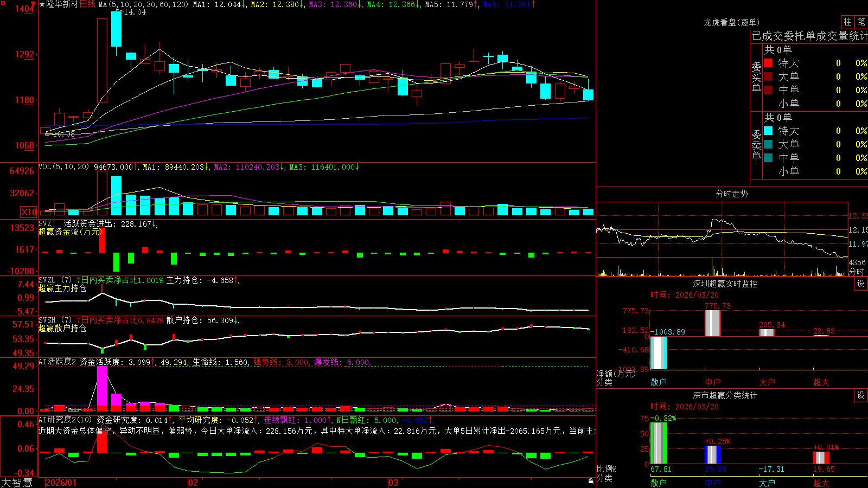The width and height of the screenshot is (868, 488).
Task: Click the star icon before 隆华新材
Action: 42,4
